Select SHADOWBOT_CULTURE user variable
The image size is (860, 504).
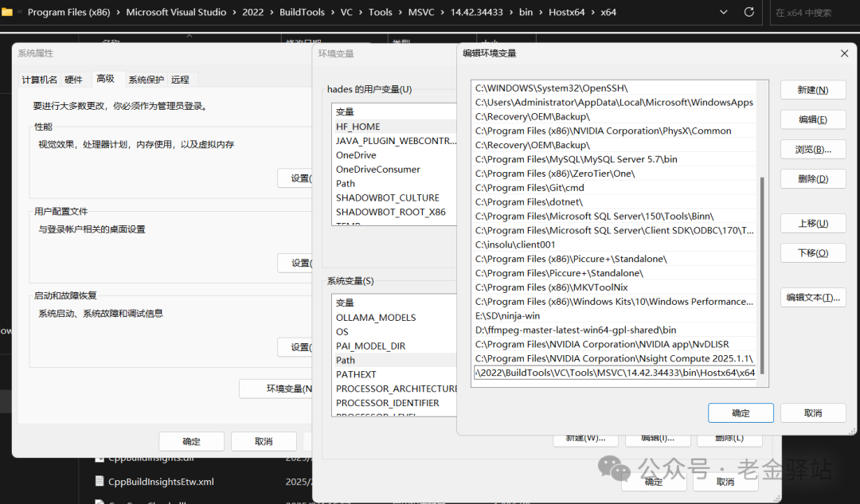[395, 197]
